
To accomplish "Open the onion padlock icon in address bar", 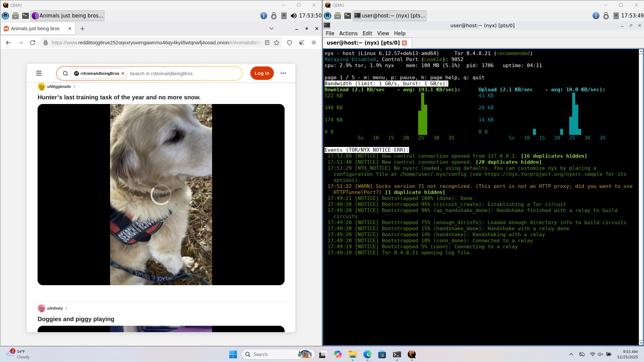I will point(45,43).
